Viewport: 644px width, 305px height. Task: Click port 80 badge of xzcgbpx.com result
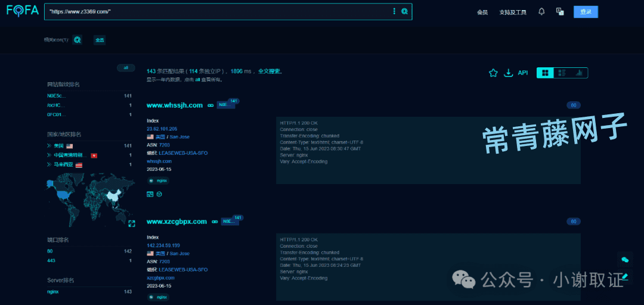point(574,222)
